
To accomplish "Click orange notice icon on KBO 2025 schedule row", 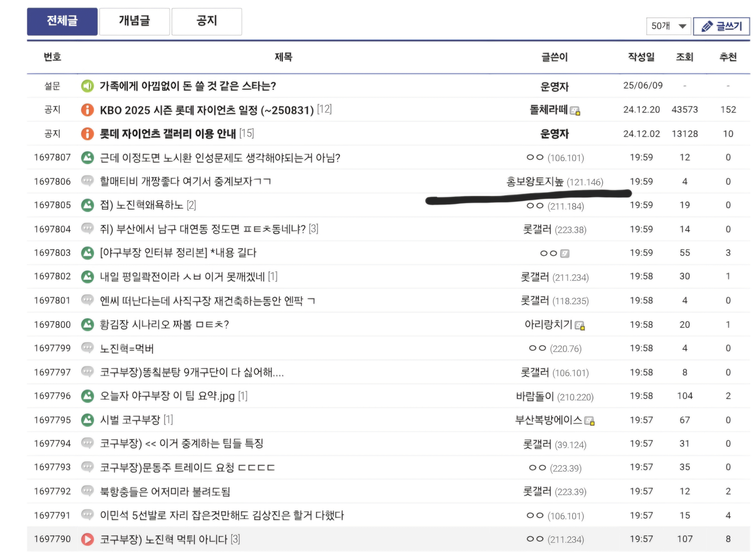I will pyautogui.click(x=87, y=110).
